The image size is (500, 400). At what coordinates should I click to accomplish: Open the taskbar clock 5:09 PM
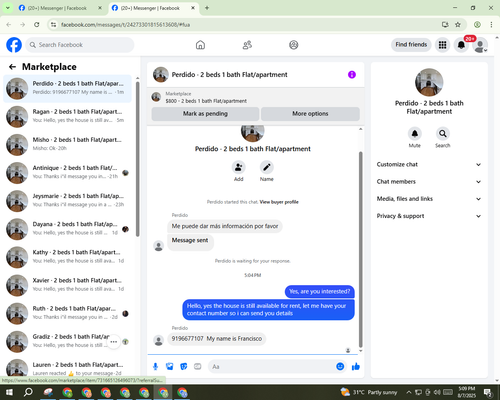click(x=467, y=392)
